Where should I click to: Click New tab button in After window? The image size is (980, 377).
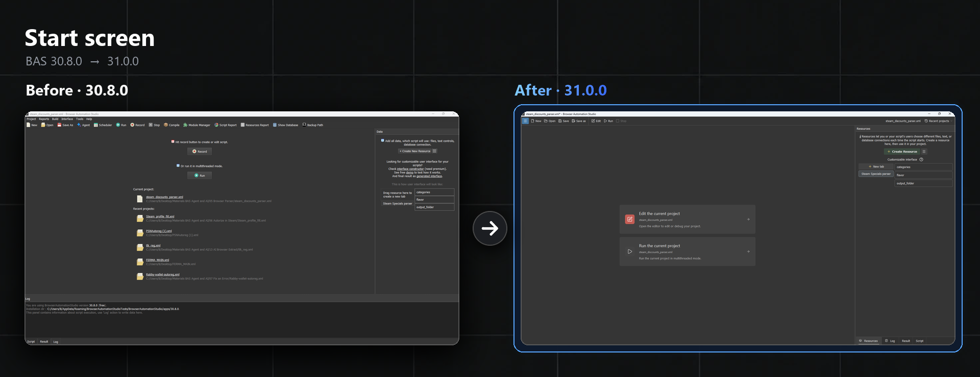point(876,167)
